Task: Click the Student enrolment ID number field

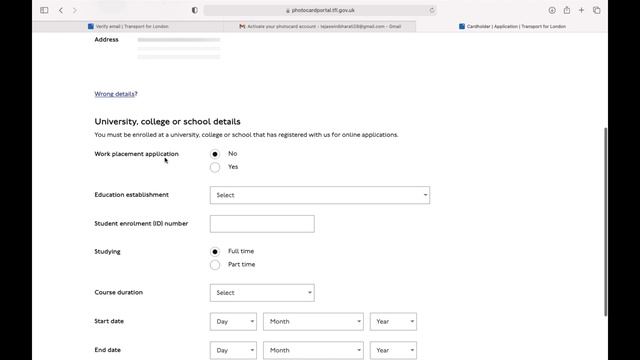Action: (x=262, y=224)
